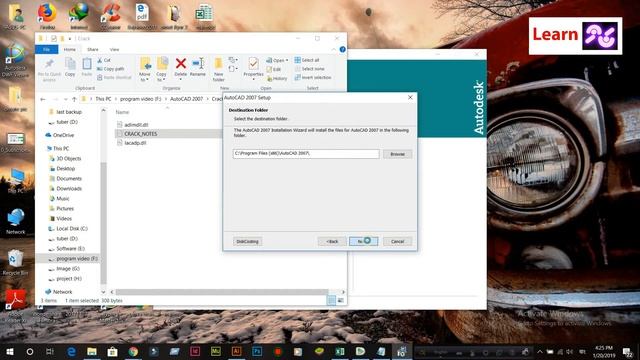Click the Up arrow in Explorer
Screen dimensions: 640x360
tap(74, 99)
